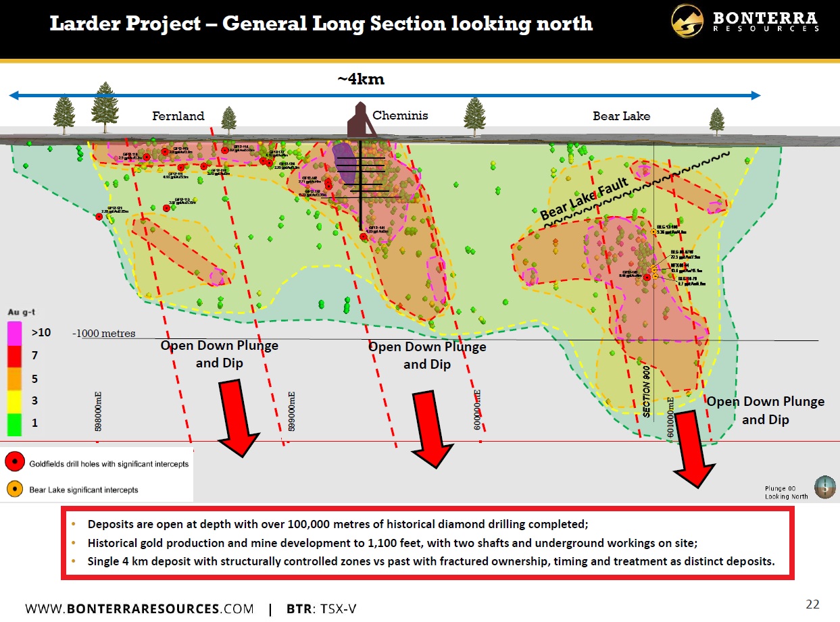The height and width of the screenshot is (622, 840).
Task: Click the 'Plunge 00 Looking North' caption
Action: (x=786, y=492)
